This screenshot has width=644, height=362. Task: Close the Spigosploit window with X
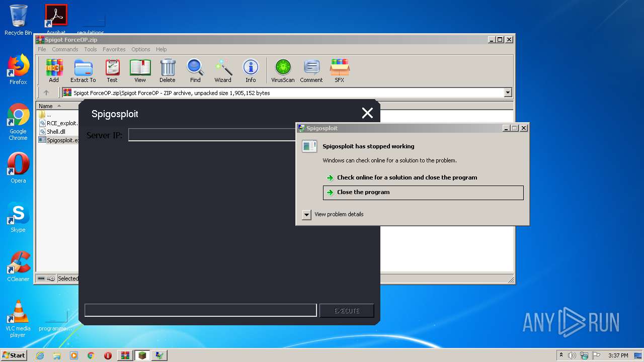368,113
